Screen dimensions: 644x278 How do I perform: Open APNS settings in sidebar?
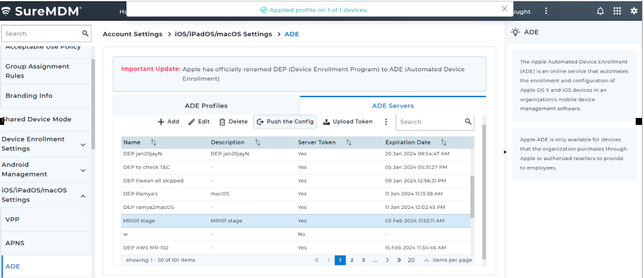point(46,243)
